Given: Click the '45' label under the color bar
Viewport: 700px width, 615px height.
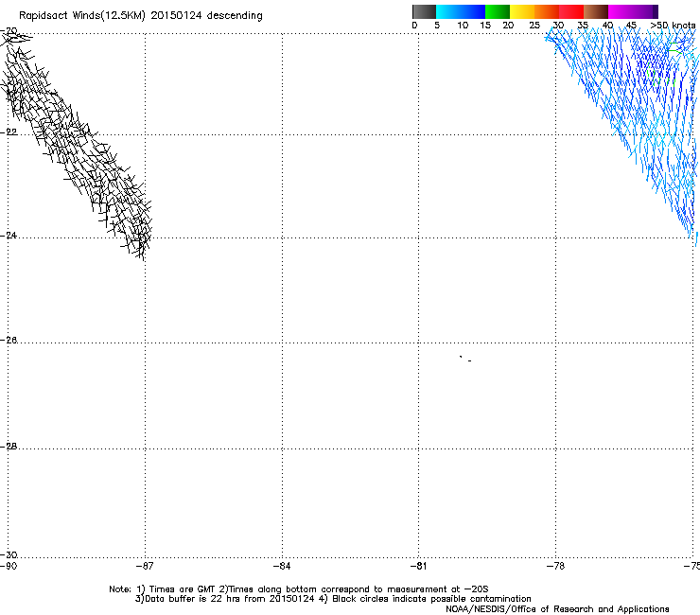Looking at the screenshot, I should coord(631,26).
